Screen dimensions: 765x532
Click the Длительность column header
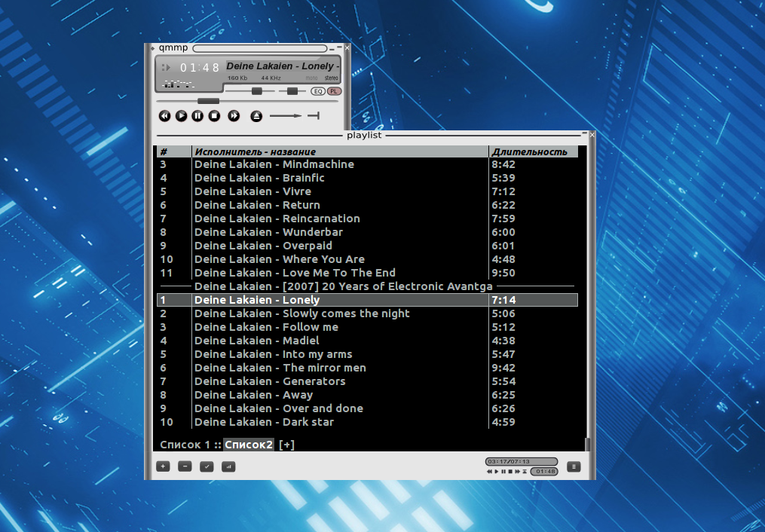point(534,151)
